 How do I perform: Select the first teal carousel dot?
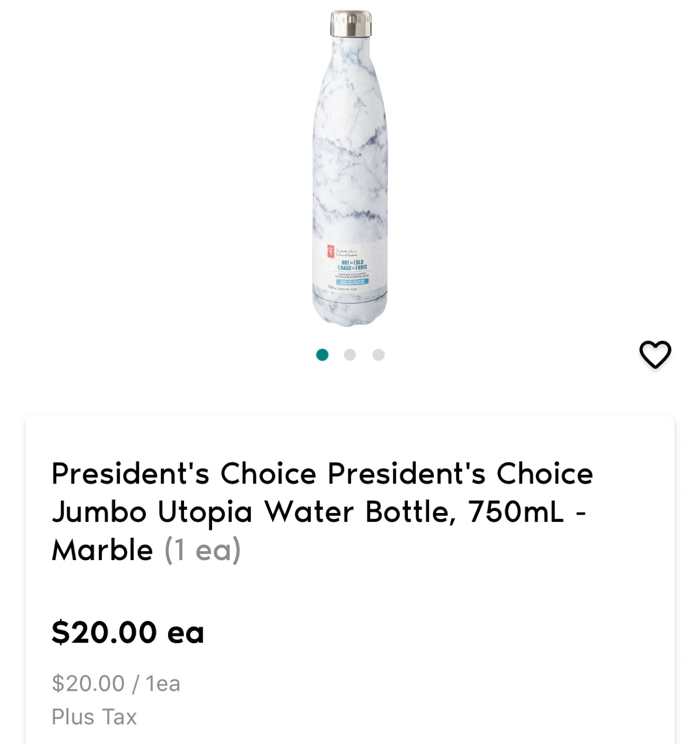pos(322,355)
